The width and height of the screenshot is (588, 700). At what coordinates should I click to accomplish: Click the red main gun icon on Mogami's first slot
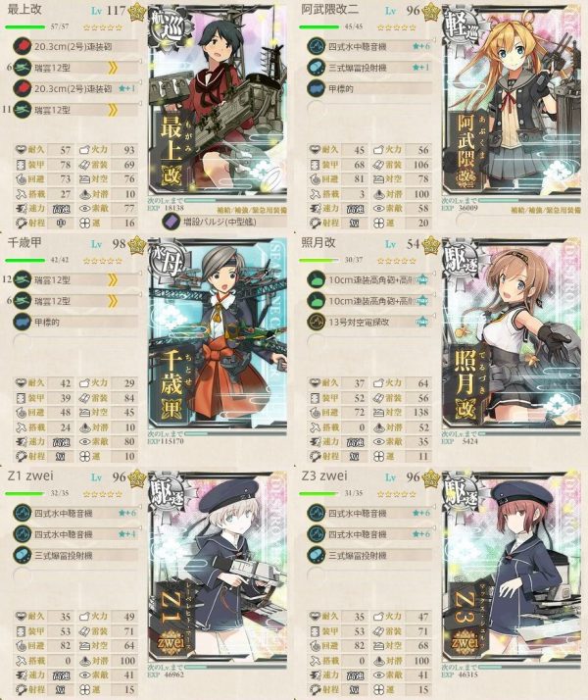[x=22, y=46]
